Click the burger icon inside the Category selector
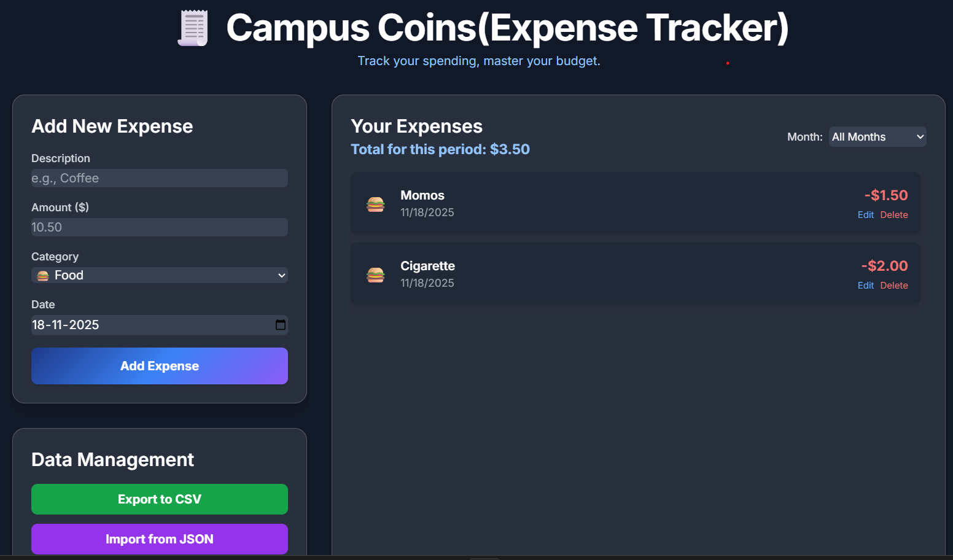953x560 pixels. [42, 275]
